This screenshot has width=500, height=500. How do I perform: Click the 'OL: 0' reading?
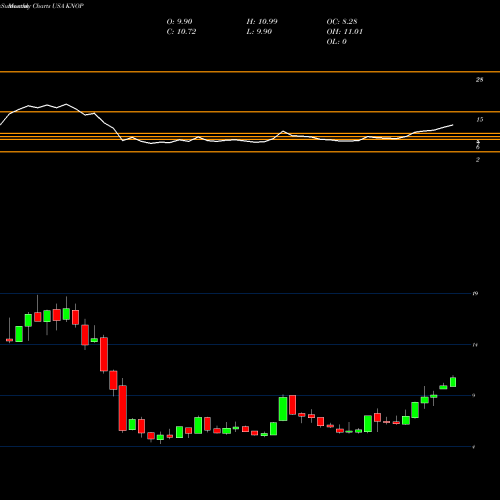(x=337, y=41)
